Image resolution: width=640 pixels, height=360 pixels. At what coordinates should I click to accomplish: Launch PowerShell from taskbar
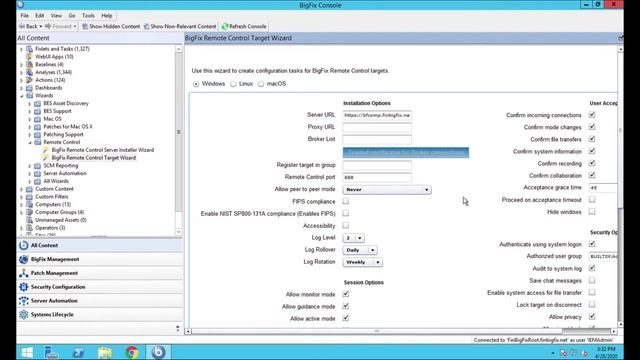[78, 352]
